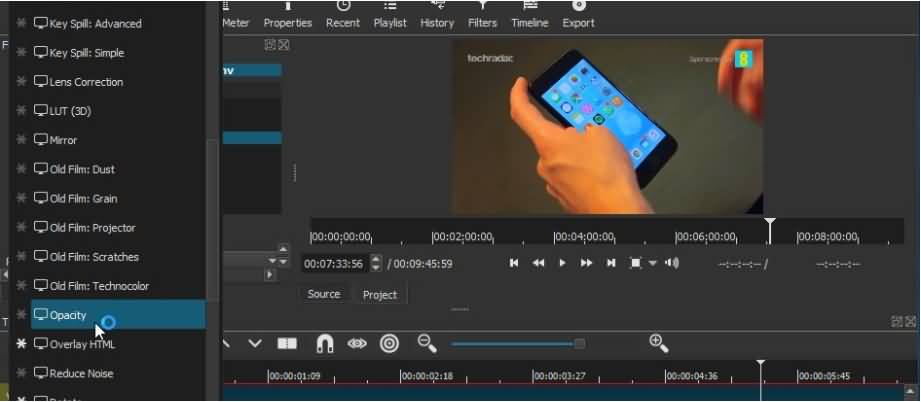The height and width of the screenshot is (402, 921).
Task: Step the player timecode spinner arrows
Action: pyautogui.click(x=377, y=263)
